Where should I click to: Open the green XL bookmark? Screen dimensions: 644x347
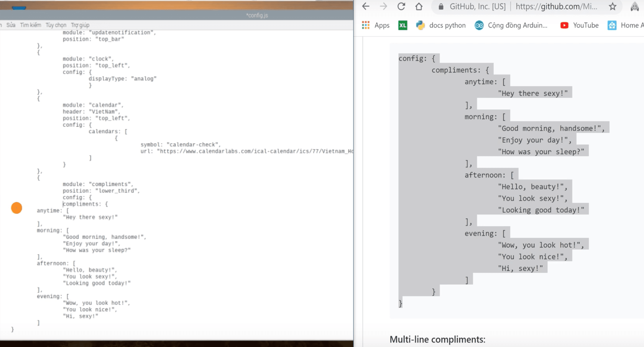(402, 25)
